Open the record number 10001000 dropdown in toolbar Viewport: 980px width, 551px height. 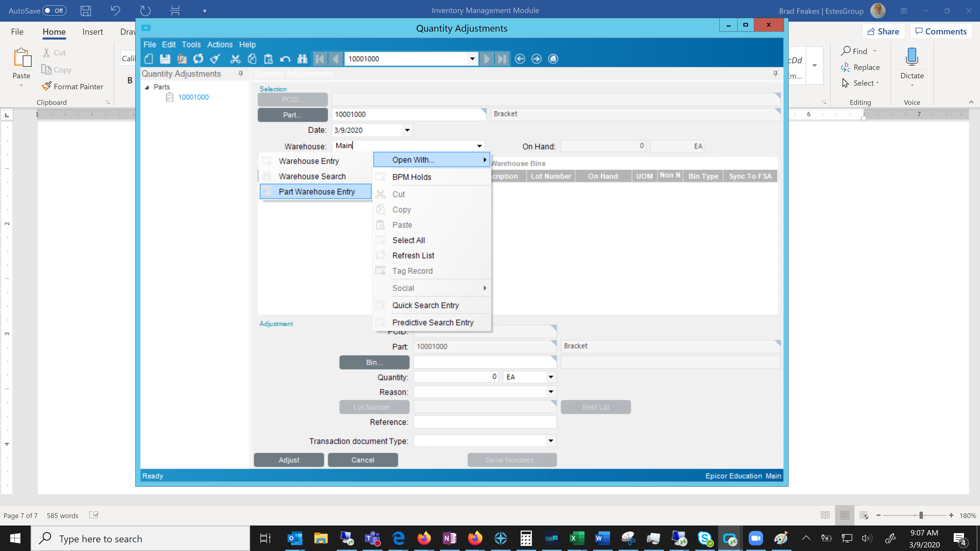pos(472,59)
